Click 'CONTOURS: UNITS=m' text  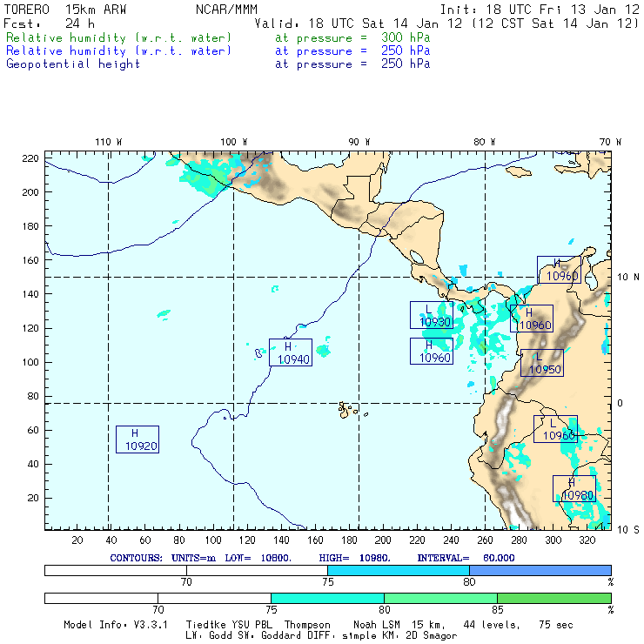tap(163, 558)
